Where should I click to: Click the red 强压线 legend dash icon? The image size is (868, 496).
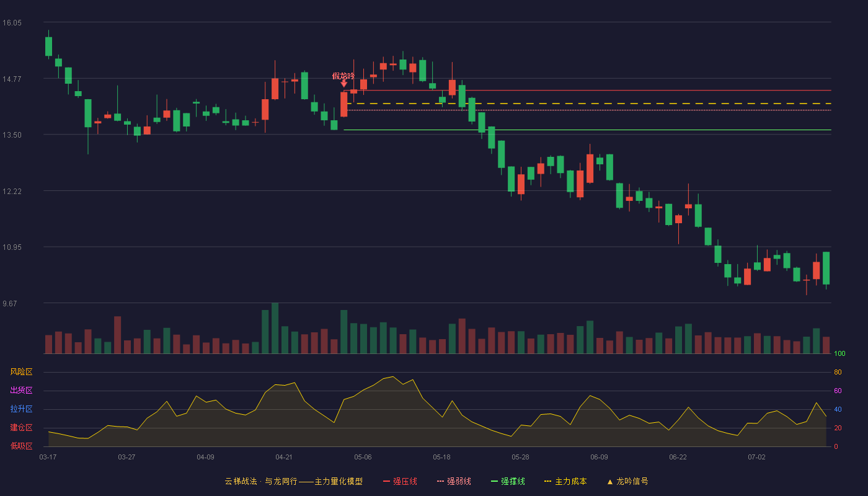386,481
